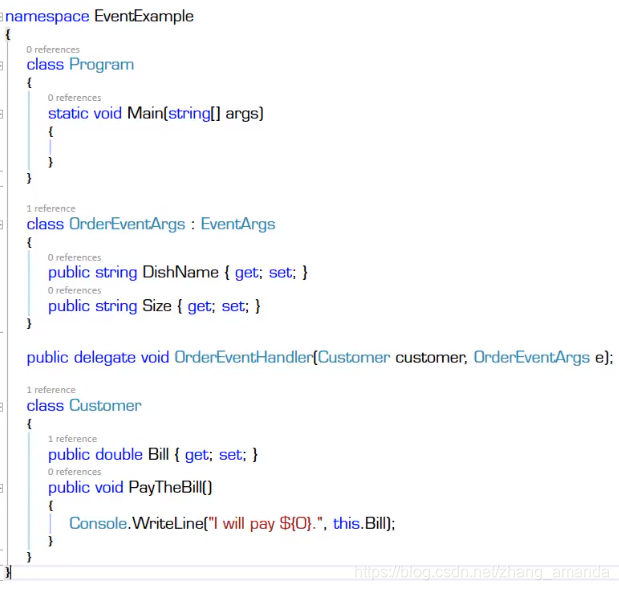
Task: Click 'string' type of DishName property
Action: tap(116, 273)
